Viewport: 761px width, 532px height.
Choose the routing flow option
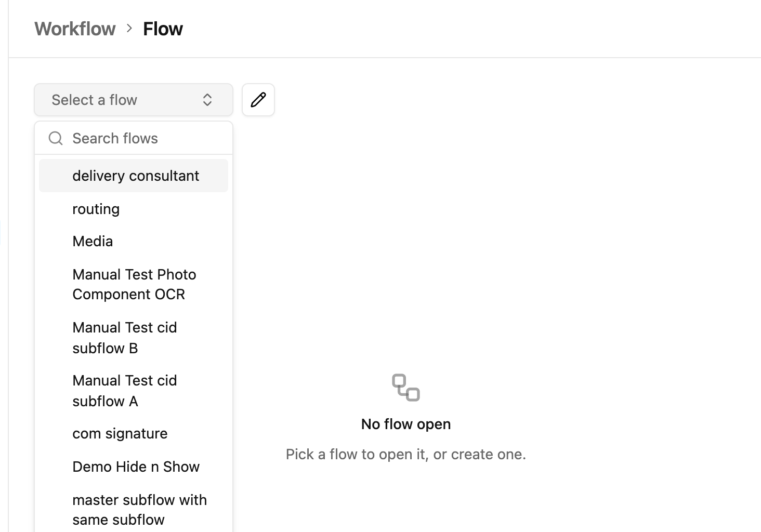pos(134,209)
